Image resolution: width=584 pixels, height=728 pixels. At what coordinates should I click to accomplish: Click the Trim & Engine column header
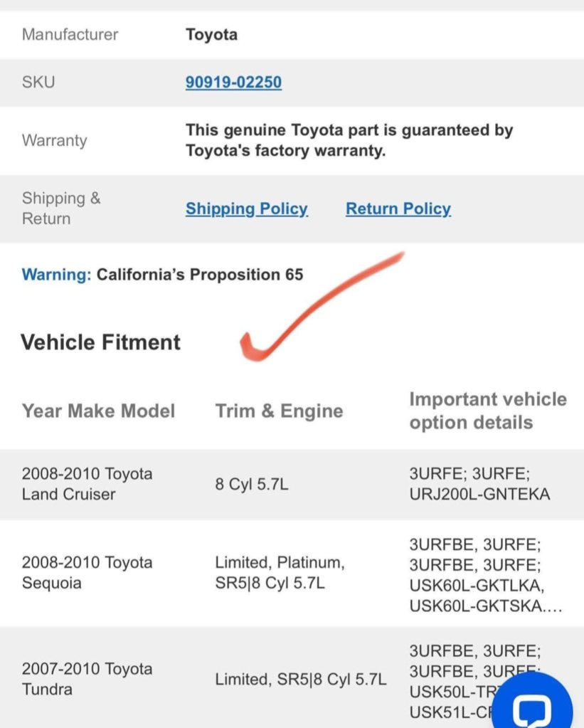click(x=279, y=411)
